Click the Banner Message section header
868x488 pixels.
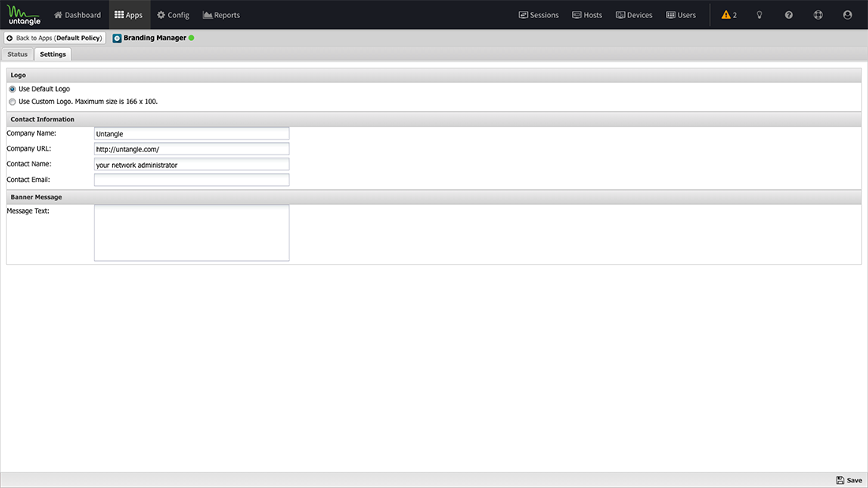click(x=434, y=197)
